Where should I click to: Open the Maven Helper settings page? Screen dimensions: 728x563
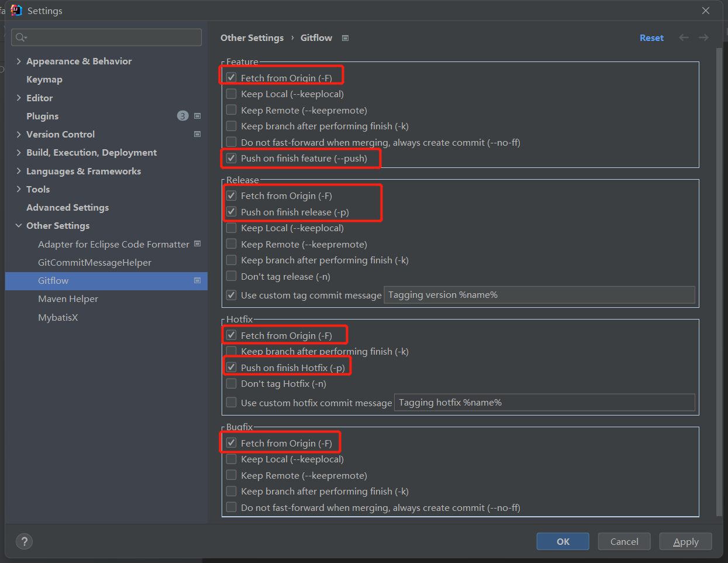tap(68, 299)
